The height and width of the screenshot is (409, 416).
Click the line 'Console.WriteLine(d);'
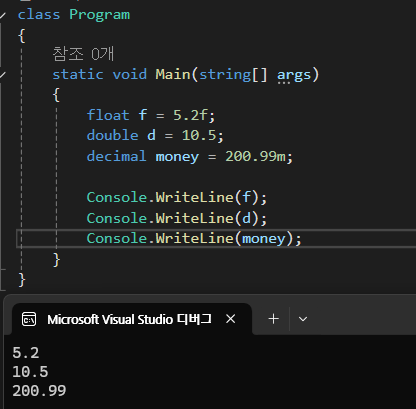pos(177,218)
